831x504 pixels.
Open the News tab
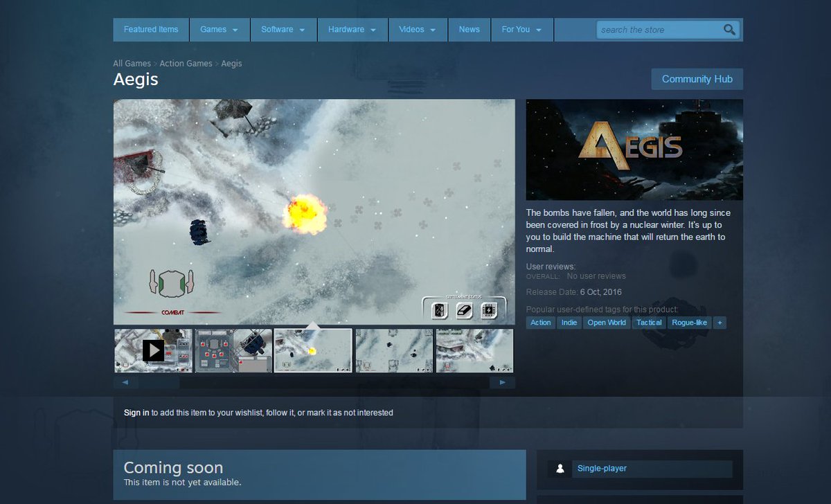point(470,30)
